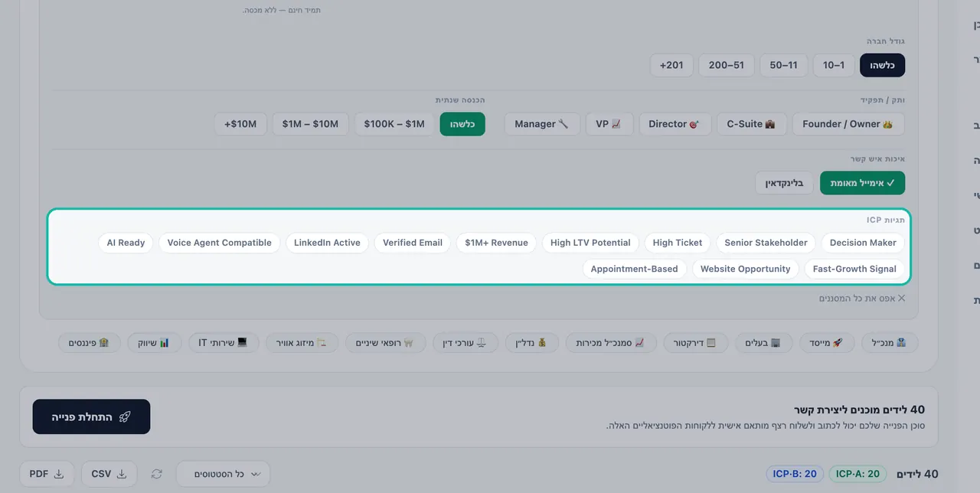Select annual revenue $1M – $10M
980x493 pixels.
pyautogui.click(x=310, y=124)
